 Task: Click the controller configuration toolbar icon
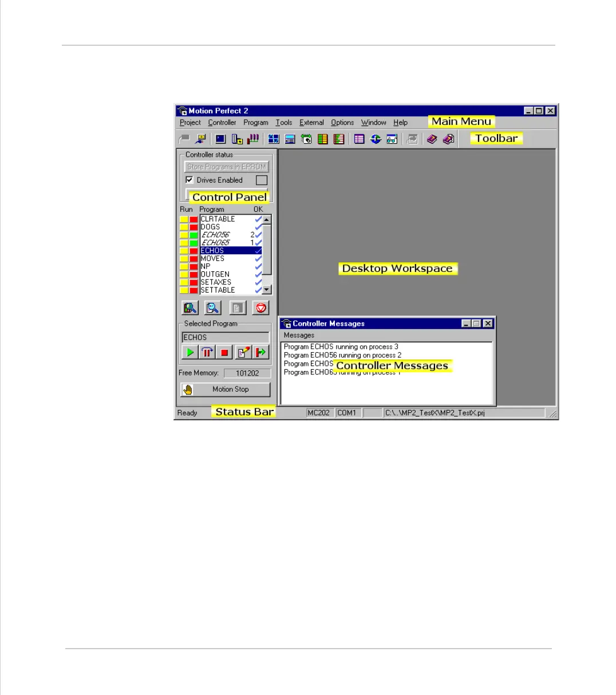tap(237, 139)
